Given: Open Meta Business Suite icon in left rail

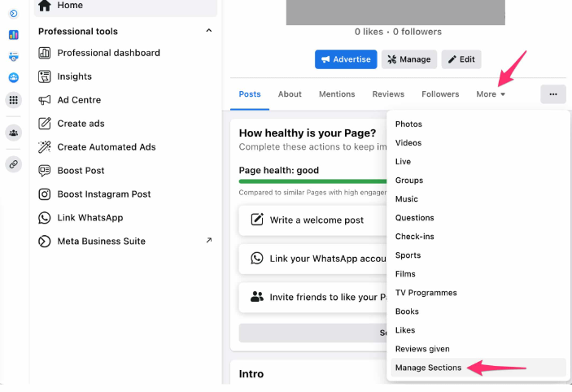Looking at the screenshot, I should point(14,14).
